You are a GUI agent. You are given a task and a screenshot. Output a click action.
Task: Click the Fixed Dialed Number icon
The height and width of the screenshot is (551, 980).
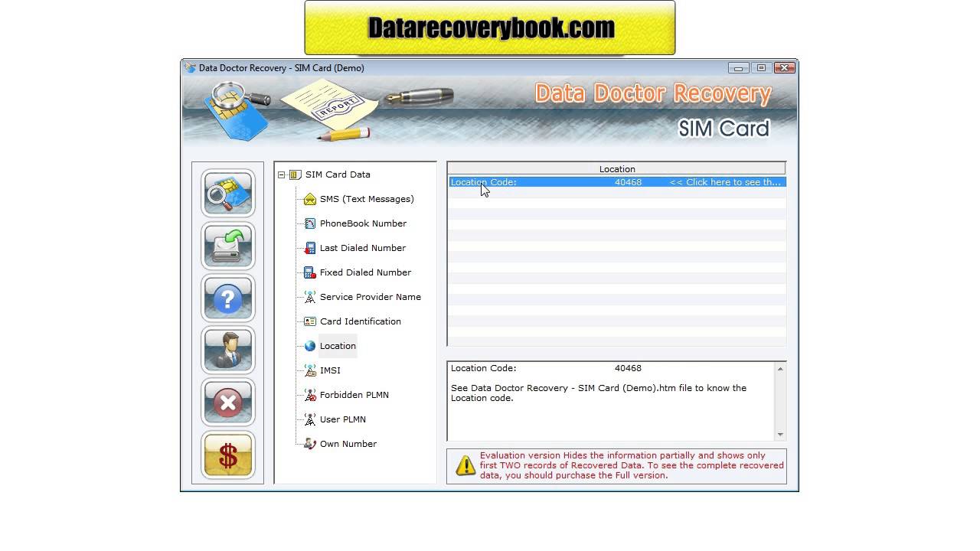pyautogui.click(x=310, y=272)
